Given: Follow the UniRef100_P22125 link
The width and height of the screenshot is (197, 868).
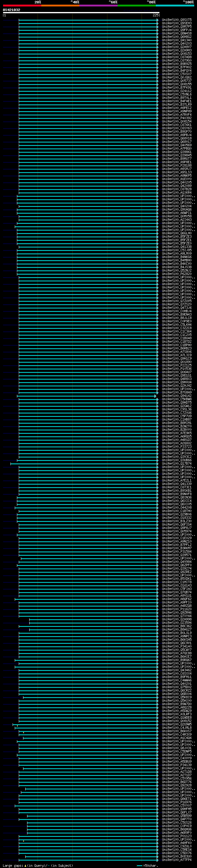Looking at the screenshot, I should [177, 365].
